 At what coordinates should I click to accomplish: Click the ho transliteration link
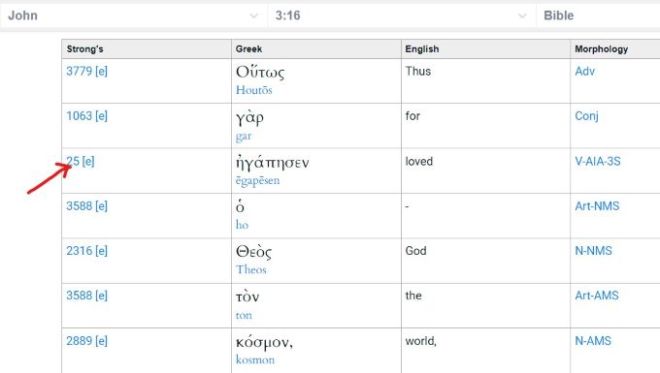pyautogui.click(x=242, y=225)
